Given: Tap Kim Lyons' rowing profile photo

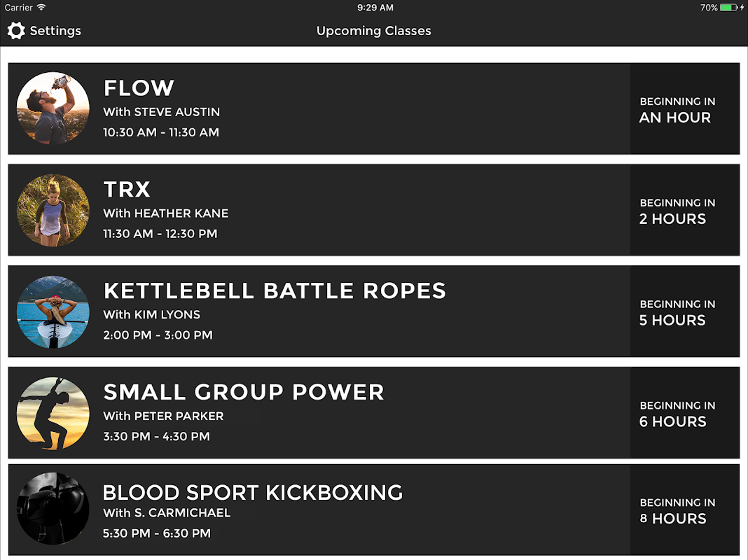Looking at the screenshot, I should click(53, 311).
